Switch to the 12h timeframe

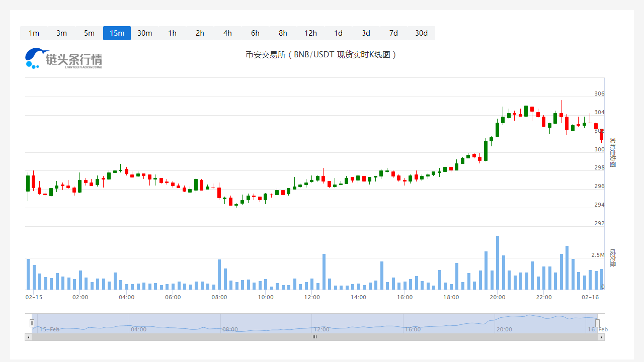click(x=310, y=33)
